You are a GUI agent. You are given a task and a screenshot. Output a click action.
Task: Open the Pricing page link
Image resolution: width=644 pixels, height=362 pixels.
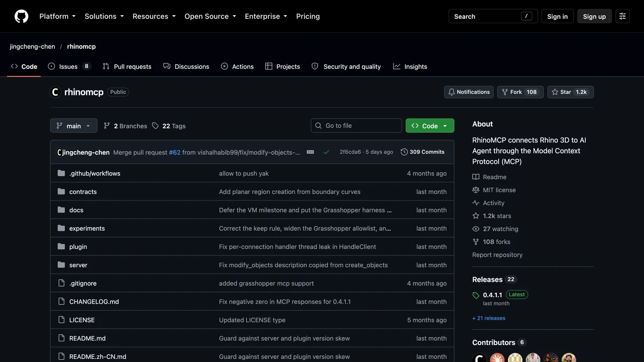point(308,16)
